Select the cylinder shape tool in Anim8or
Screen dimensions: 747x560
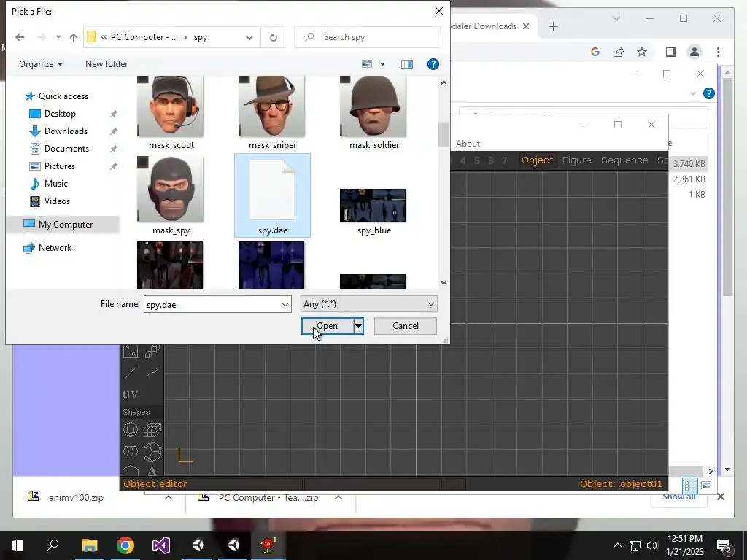coord(131,451)
